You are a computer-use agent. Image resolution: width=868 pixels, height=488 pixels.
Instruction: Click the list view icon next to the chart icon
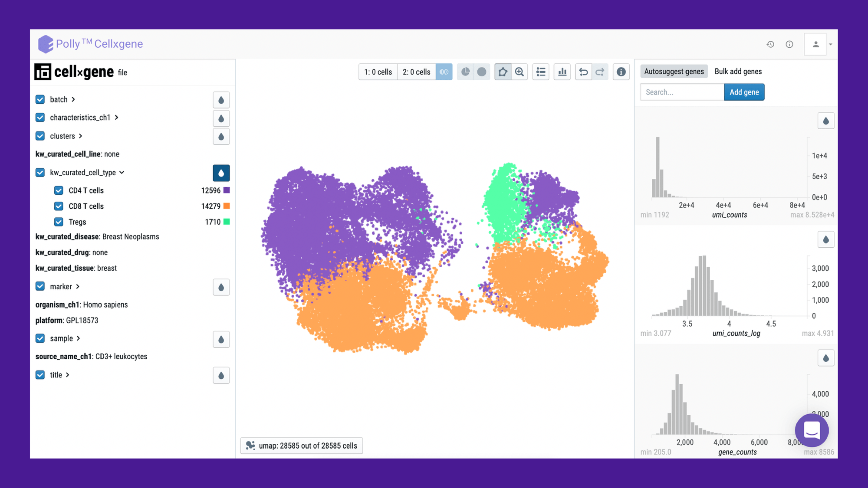tap(541, 72)
